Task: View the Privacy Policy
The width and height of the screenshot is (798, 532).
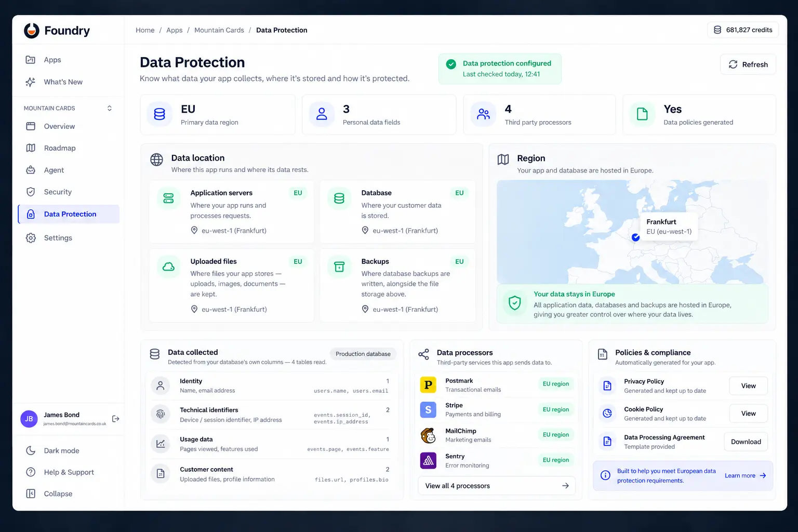Action: point(748,386)
